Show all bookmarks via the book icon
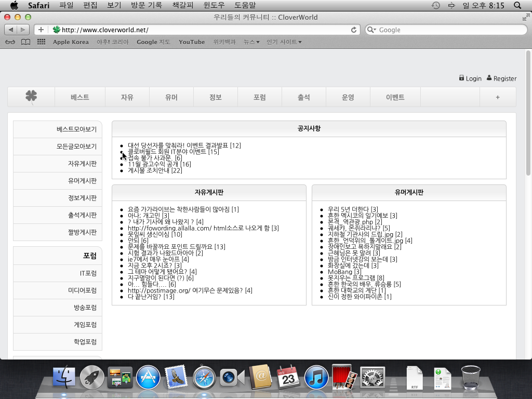Viewport: 532px width, 399px height. pos(25,42)
